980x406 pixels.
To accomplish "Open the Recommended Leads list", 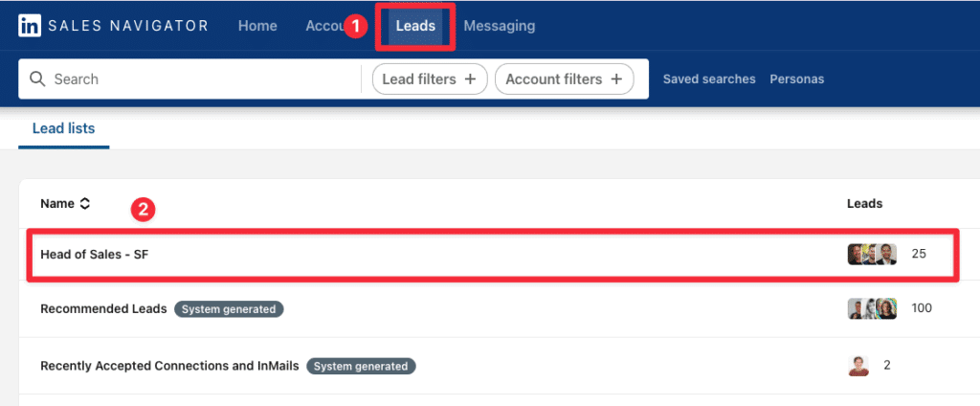I will pyautogui.click(x=103, y=309).
